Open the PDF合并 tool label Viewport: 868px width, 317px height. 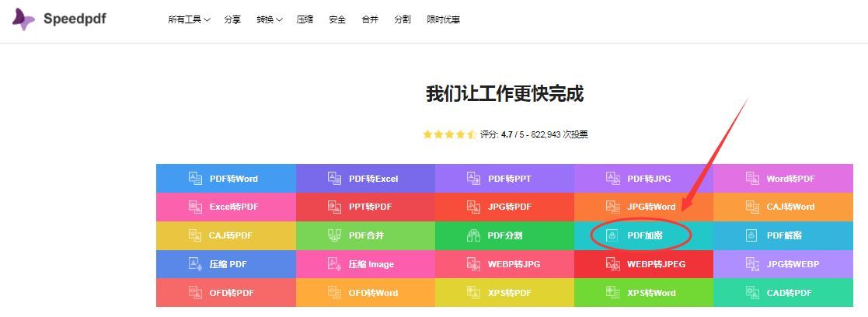coord(367,235)
